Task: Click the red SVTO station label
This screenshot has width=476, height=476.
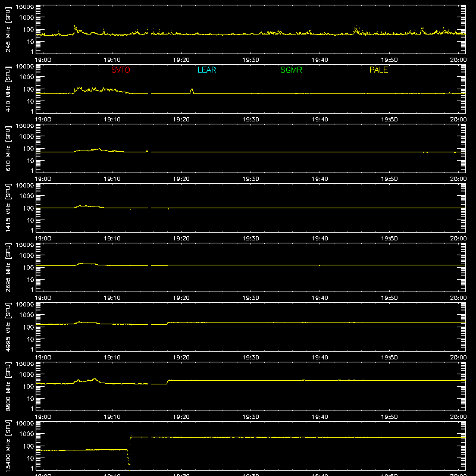Action: [121, 70]
